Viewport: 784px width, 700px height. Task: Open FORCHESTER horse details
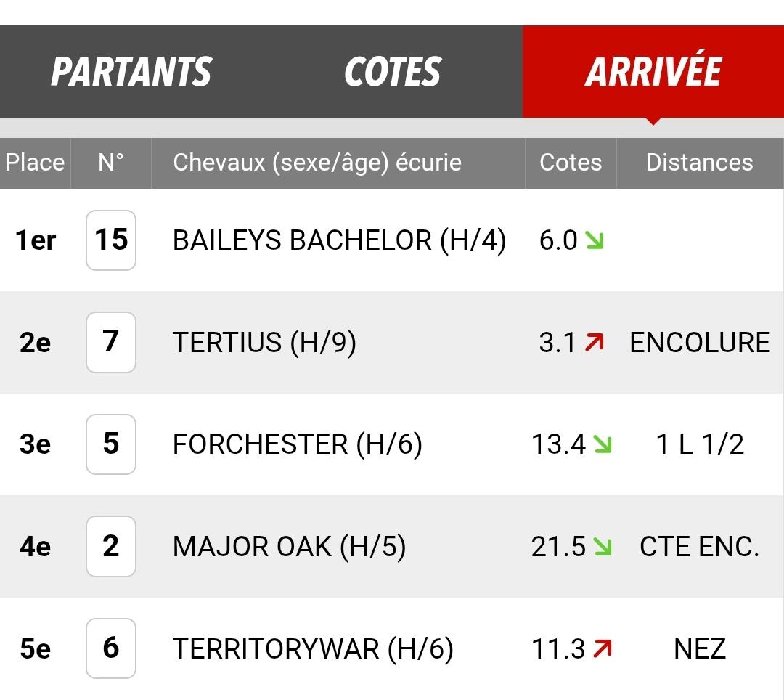point(297,444)
